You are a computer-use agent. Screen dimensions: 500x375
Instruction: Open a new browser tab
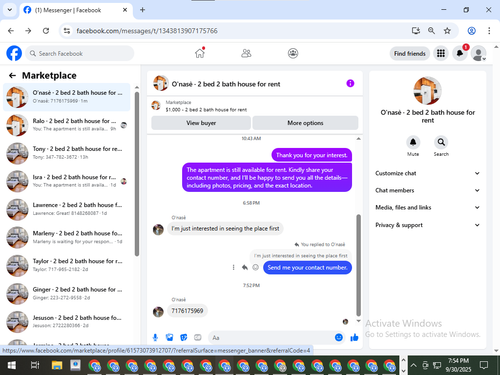[142, 10]
